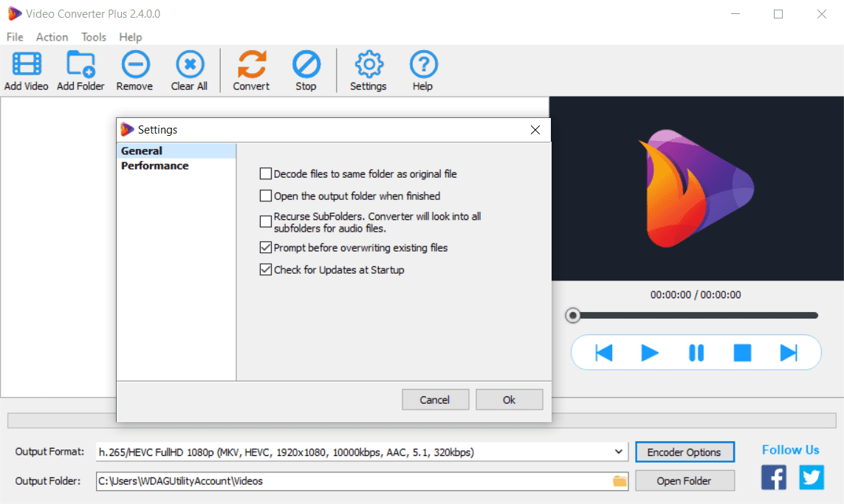Screen dimensions: 844x504
Task: Select the General settings category
Action: click(176, 151)
